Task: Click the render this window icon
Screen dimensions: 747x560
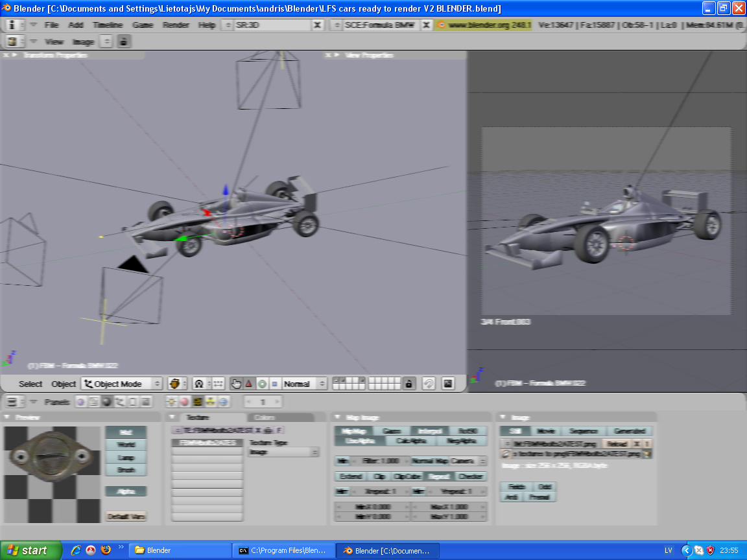Action: (x=448, y=383)
